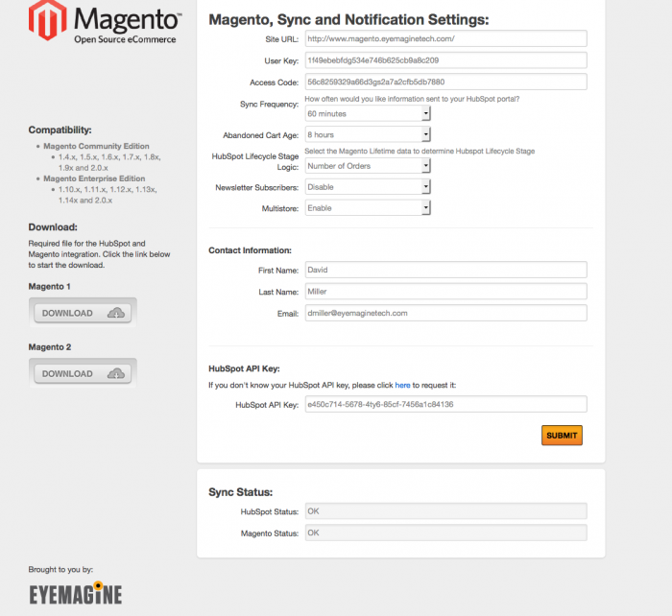The height and width of the screenshot is (616, 672).
Task: Click the 'Compatibility:' heading
Action: pos(60,130)
